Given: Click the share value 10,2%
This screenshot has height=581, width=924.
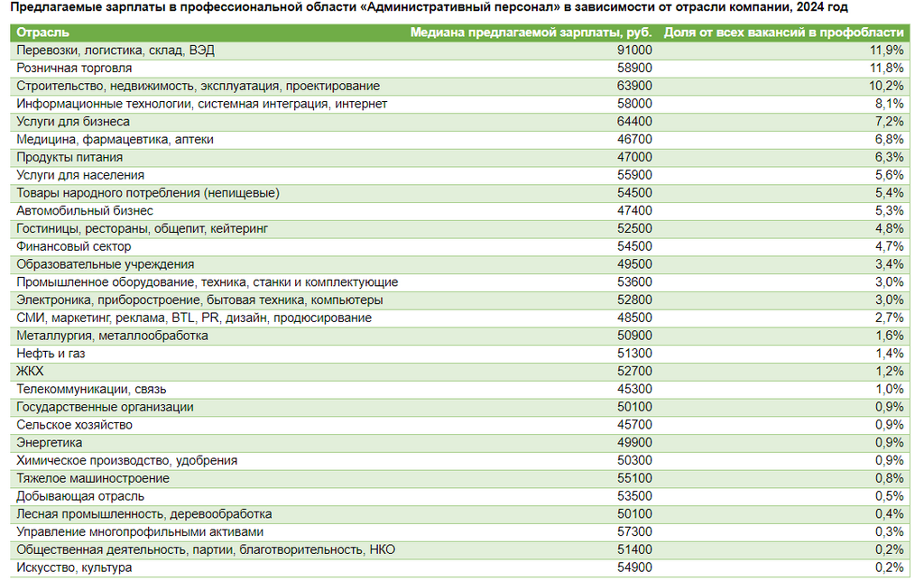Looking at the screenshot, I should (x=886, y=86).
